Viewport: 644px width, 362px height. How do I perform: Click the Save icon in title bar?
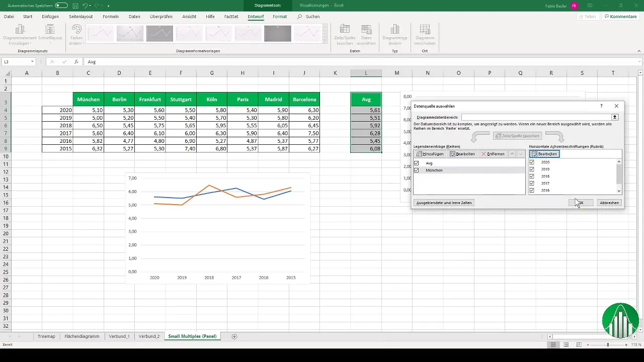[75, 5]
